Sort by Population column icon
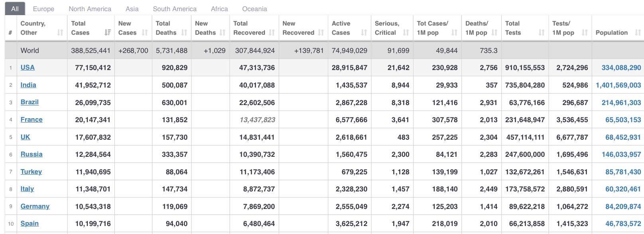 coord(638,33)
